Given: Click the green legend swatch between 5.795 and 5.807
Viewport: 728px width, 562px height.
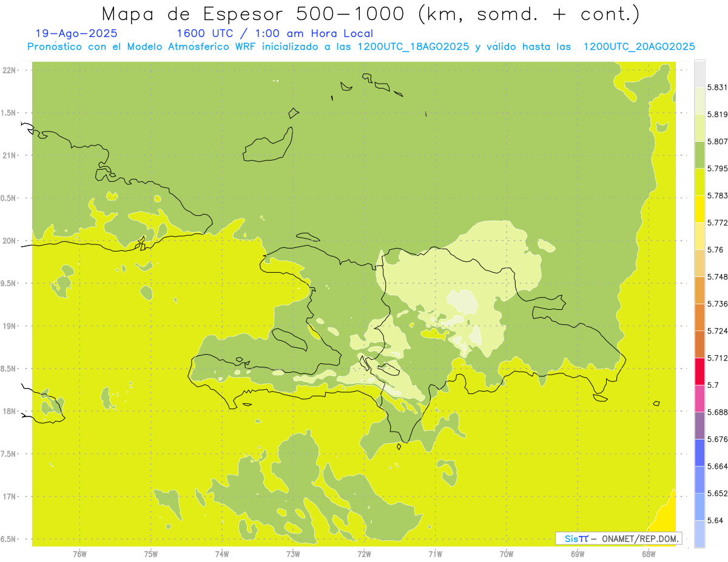Looking at the screenshot, I should [699, 155].
